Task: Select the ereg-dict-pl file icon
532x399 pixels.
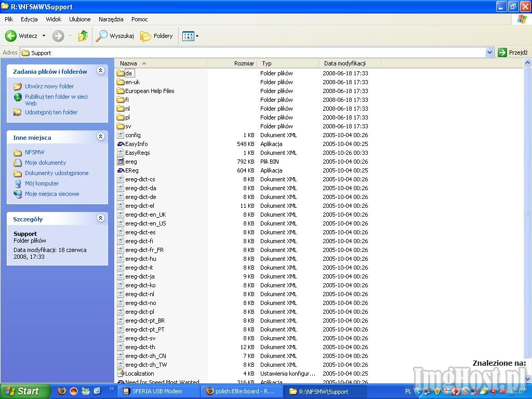Action: [121, 312]
